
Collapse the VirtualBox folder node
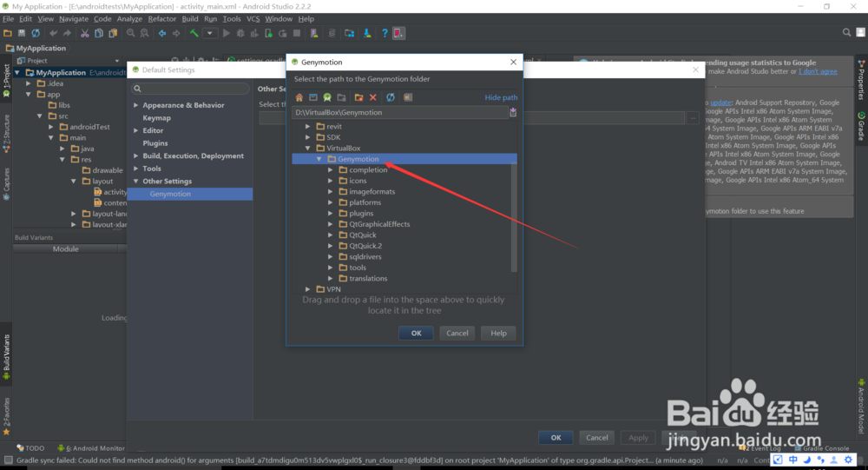point(308,148)
